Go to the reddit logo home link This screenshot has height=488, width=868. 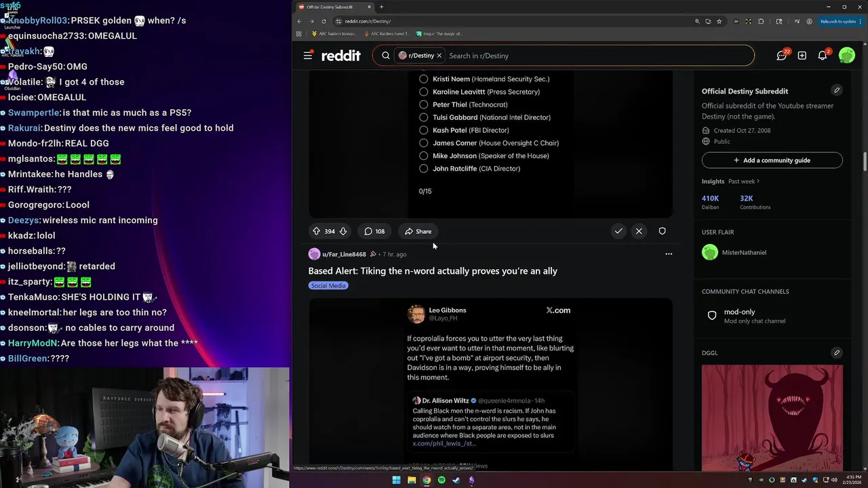341,56
